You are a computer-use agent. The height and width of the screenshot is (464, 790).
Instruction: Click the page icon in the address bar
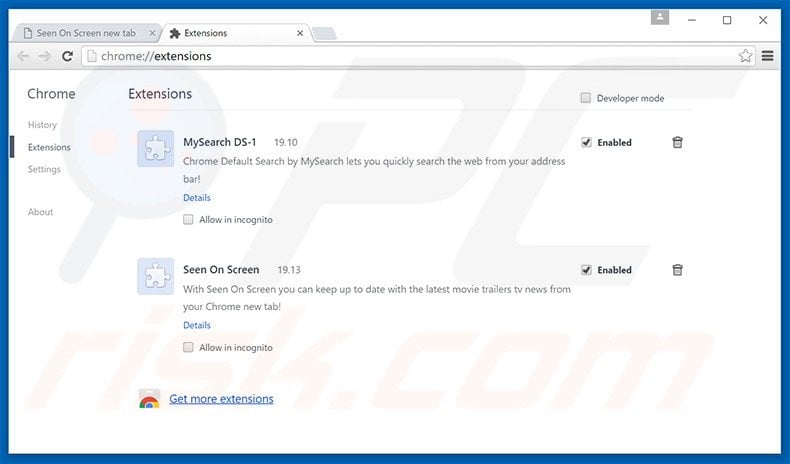coord(91,56)
